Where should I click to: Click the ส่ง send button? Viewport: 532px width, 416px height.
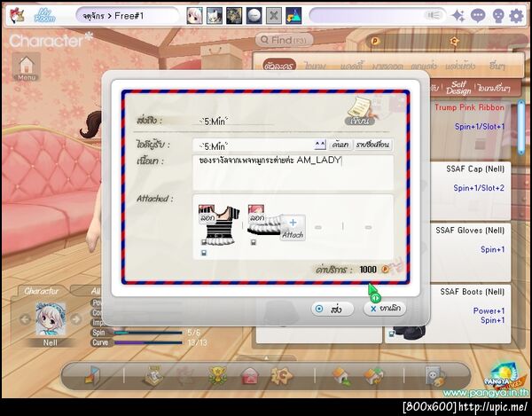(332, 309)
